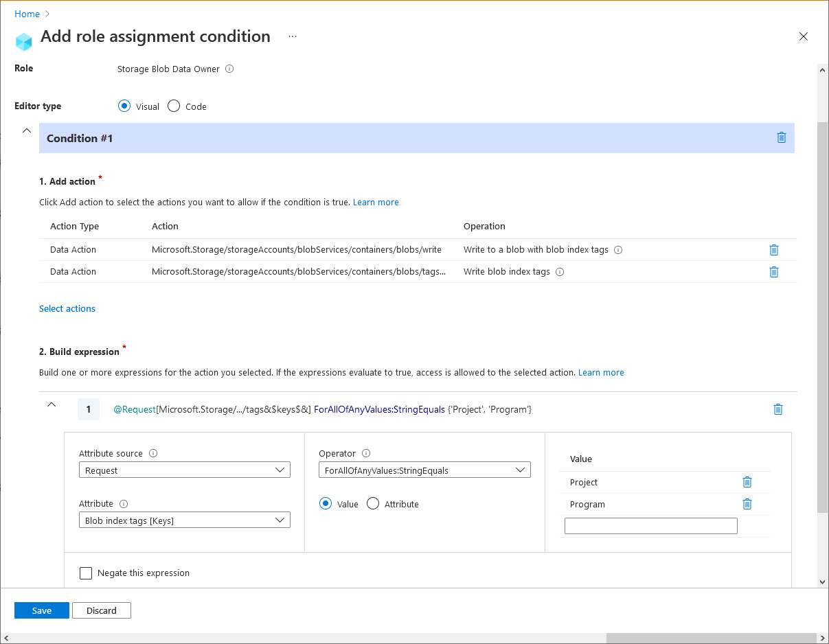829x644 pixels.
Task: Click the Attribute source info icon
Action: click(152, 453)
